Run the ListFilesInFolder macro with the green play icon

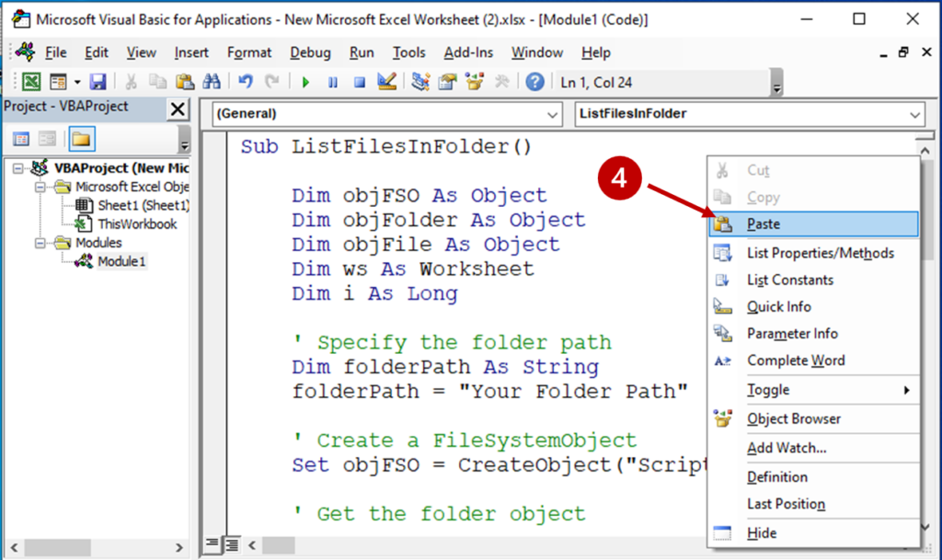[x=306, y=81]
